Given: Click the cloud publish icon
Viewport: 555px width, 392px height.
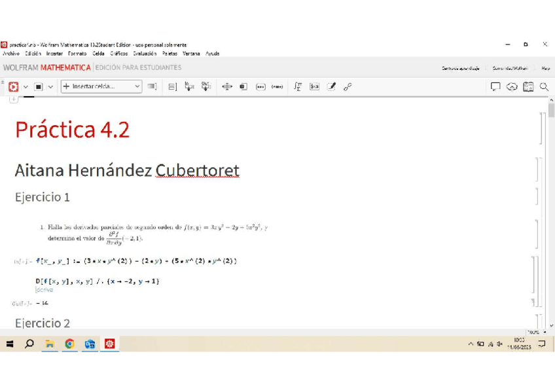Looking at the screenshot, I should point(512,86).
